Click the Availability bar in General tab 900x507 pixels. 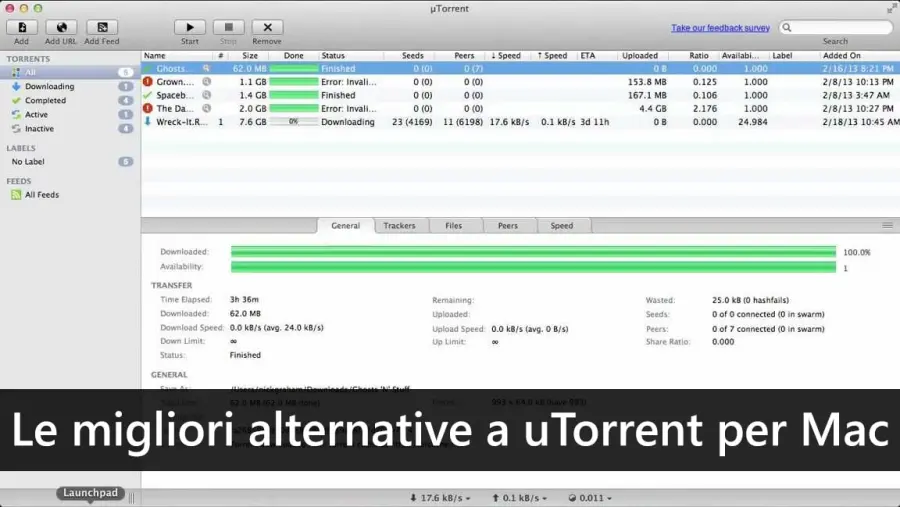533,266
